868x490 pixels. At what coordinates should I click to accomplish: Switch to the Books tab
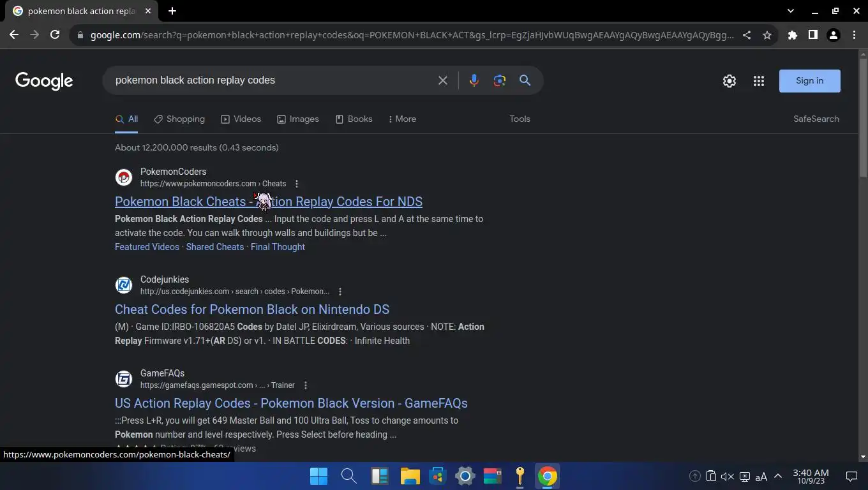(354, 119)
